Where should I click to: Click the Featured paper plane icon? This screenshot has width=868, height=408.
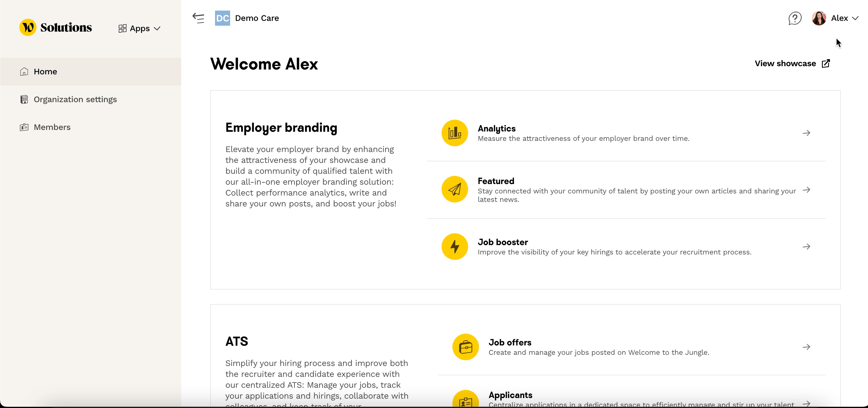[455, 189]
